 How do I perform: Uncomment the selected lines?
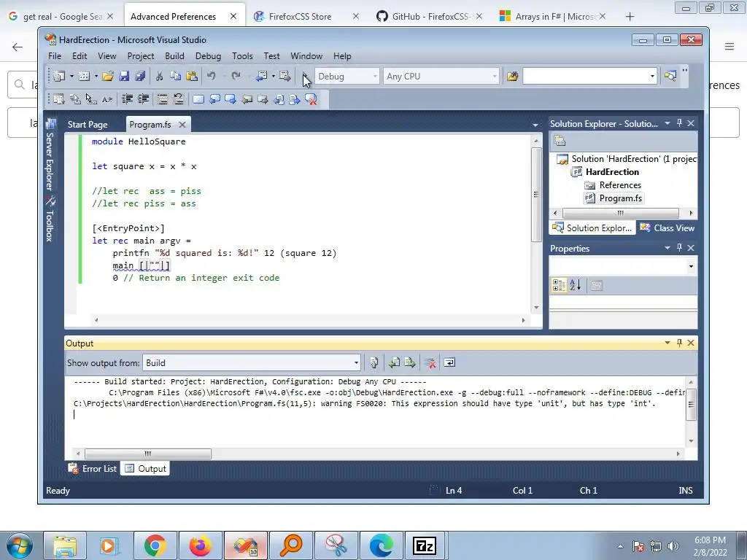point(179,99)
